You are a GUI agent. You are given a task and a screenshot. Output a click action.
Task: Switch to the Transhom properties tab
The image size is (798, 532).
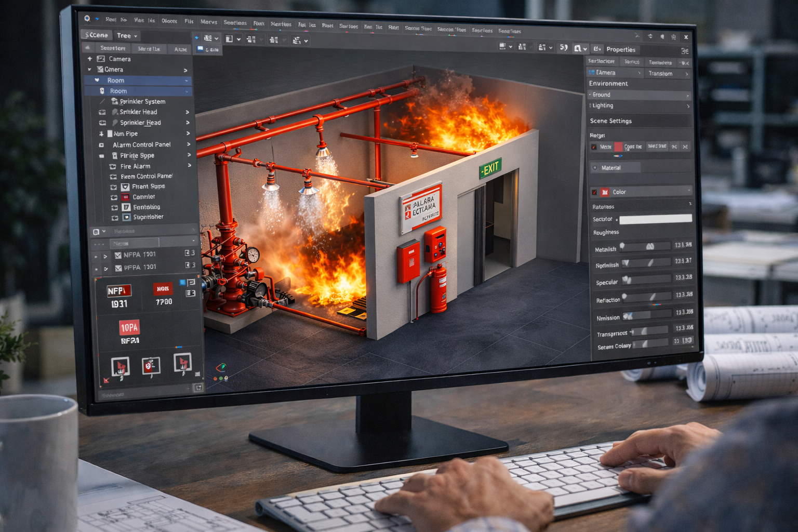point(660,74)
